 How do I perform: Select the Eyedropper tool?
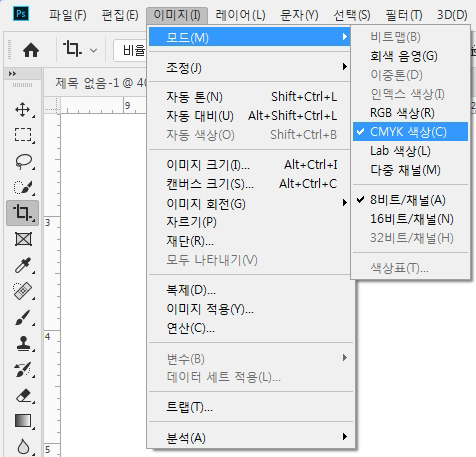pos(23,265)
